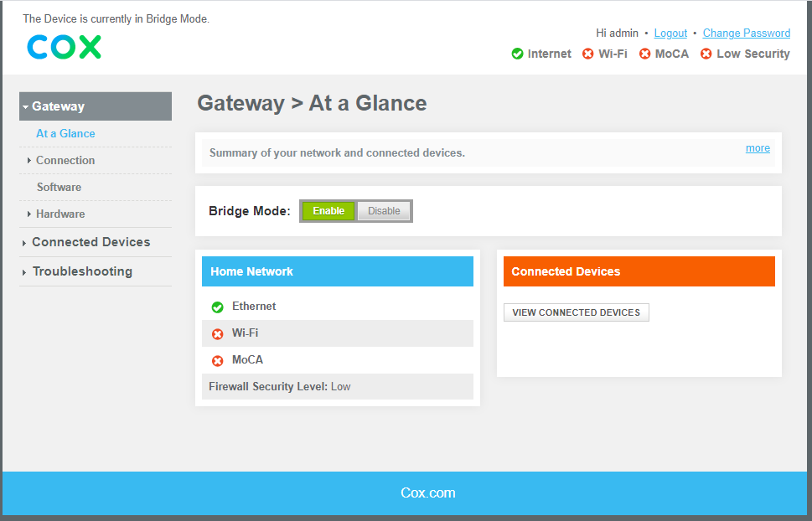This screenshot has height=521, width=812.
Task: Open the At a Glance page
Action: coord(65,133)
